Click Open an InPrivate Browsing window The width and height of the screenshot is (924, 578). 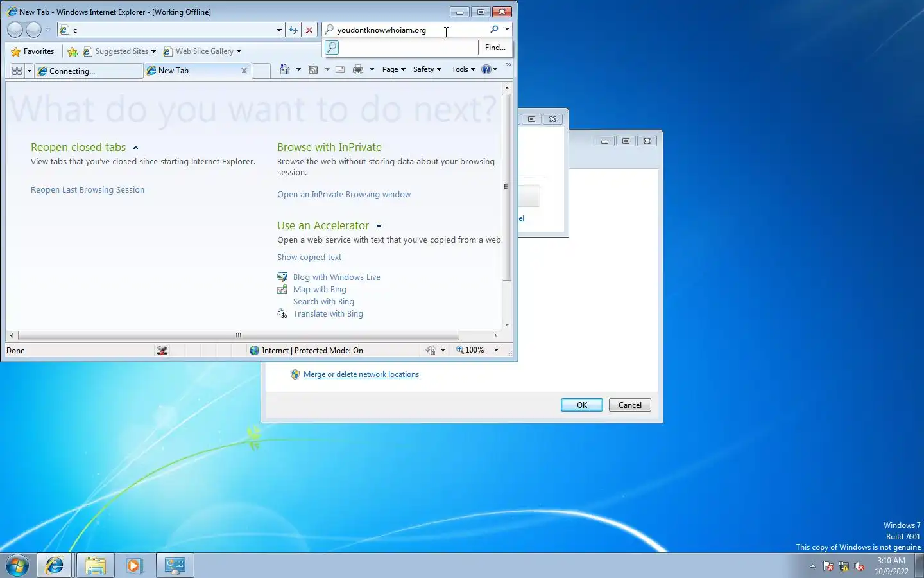point(344,195)
